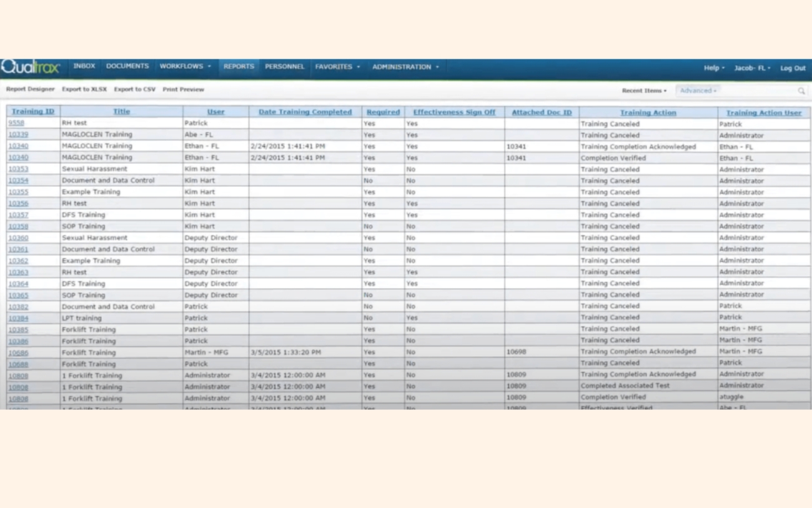Open the Documents menu item
The height and width of the screenshot is (508, 812).
(x=127, y=66)
